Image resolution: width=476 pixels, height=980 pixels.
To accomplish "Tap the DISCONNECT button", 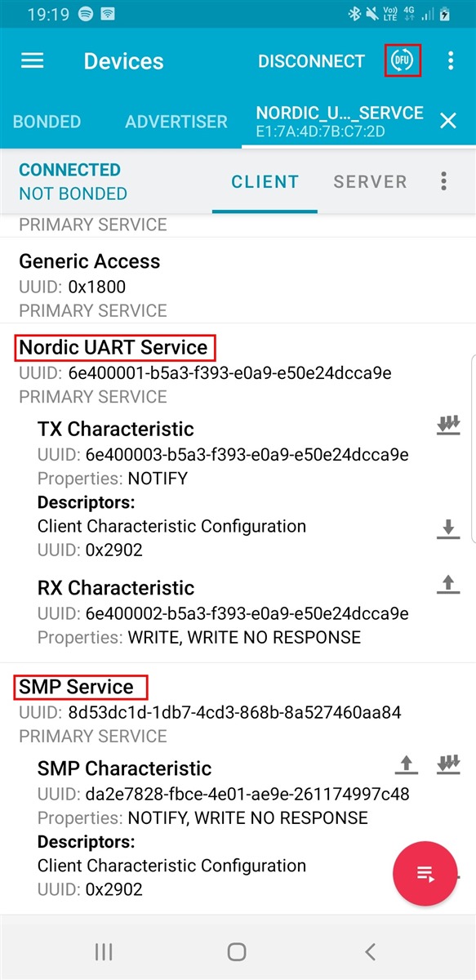I will (x=311, y=61).
